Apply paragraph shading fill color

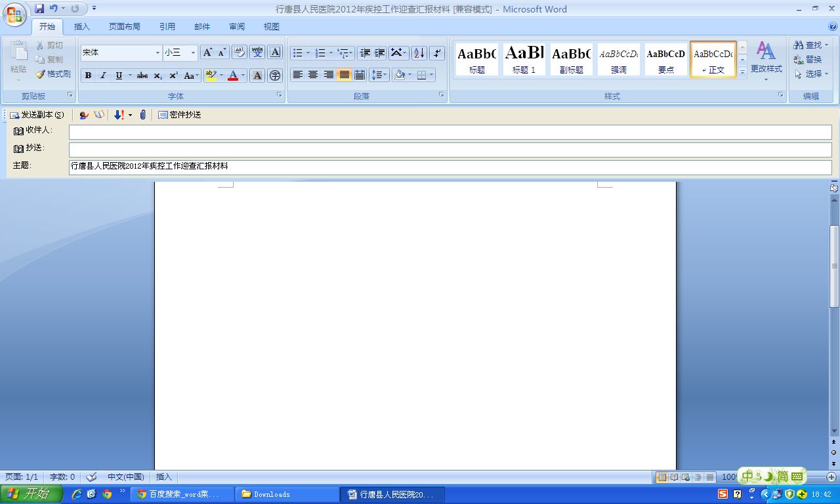coord(400,75)
